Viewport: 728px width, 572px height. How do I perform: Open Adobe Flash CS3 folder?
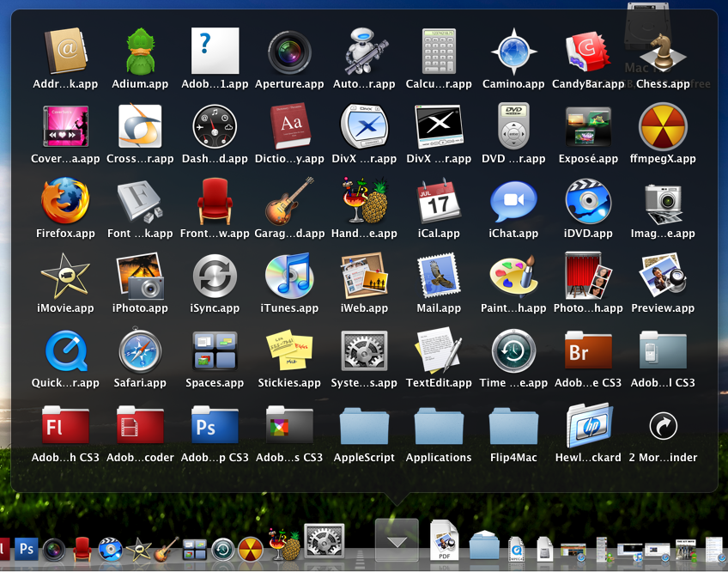point(65,425)
